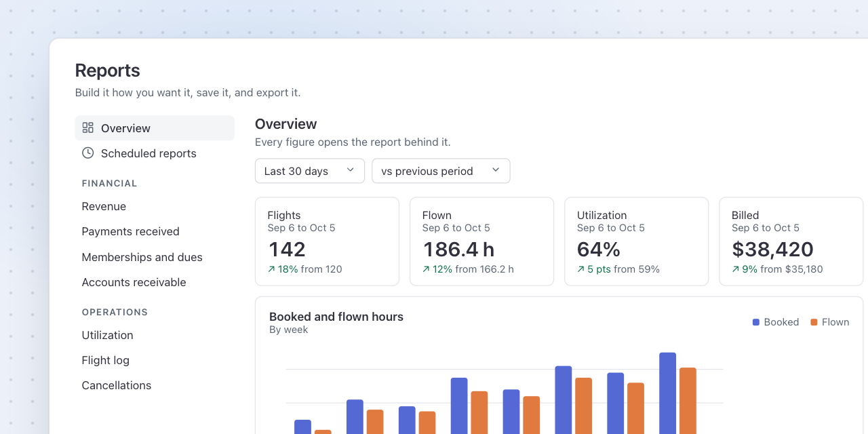Open the Flights card showing 142
The height and width of the screenshot is (434, 868).
point(327,241)
